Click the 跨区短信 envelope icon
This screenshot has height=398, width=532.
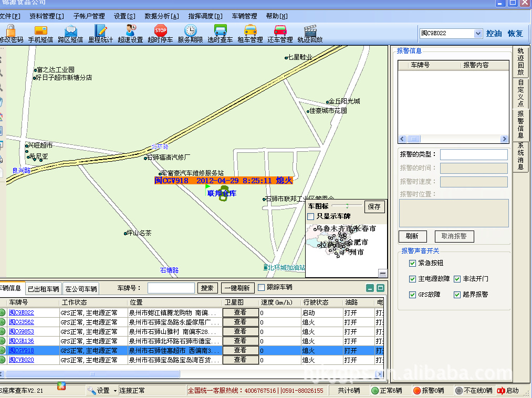click(x=70, y=34)
